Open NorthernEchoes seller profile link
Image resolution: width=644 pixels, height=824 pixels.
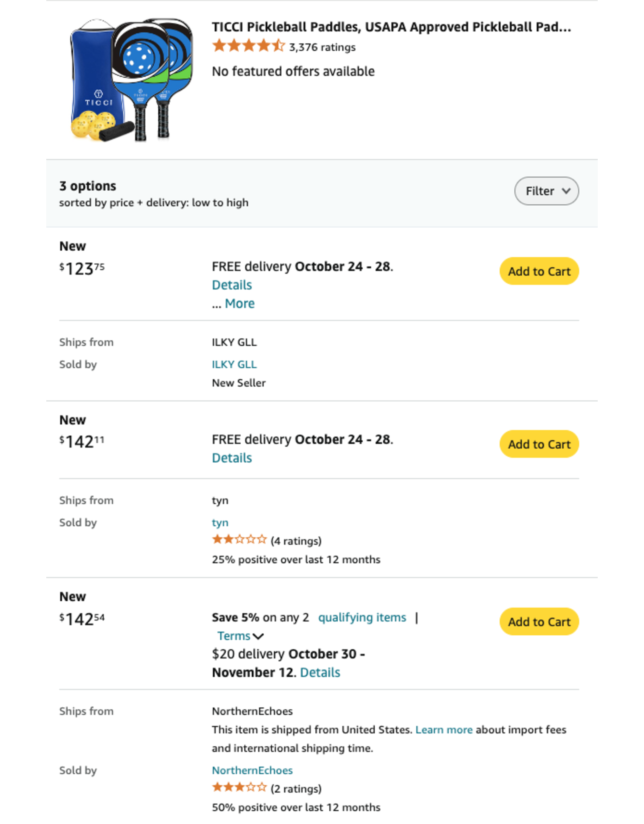click(x=252, y=770)
